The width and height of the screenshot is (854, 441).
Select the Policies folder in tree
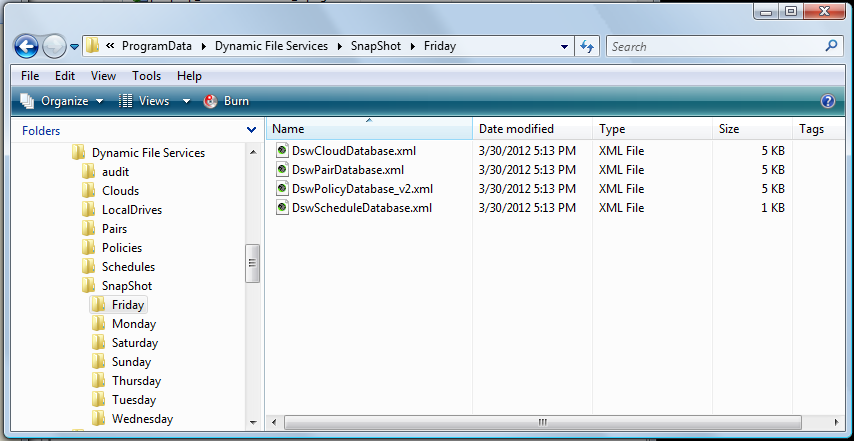pos(112,248)
